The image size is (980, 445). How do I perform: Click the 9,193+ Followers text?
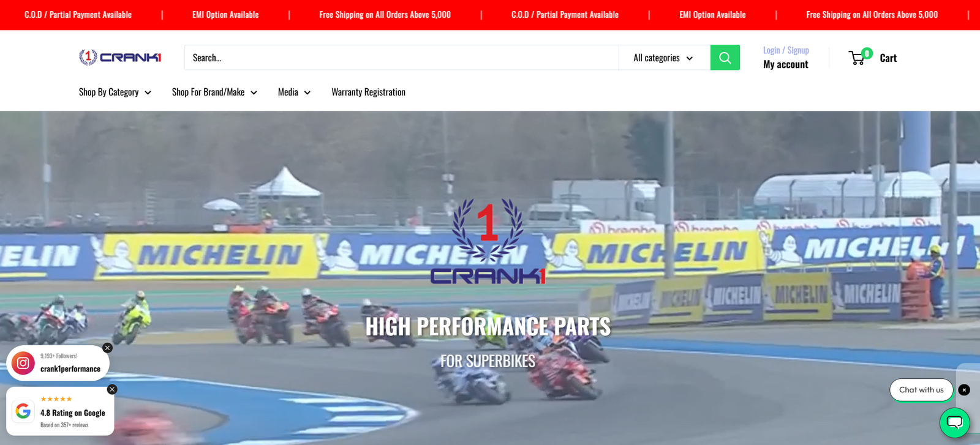point(59,356)
